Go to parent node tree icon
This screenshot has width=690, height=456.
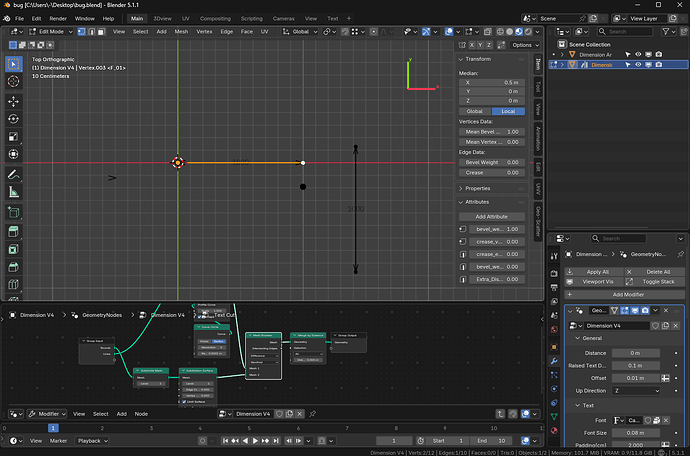pos(500,414)
